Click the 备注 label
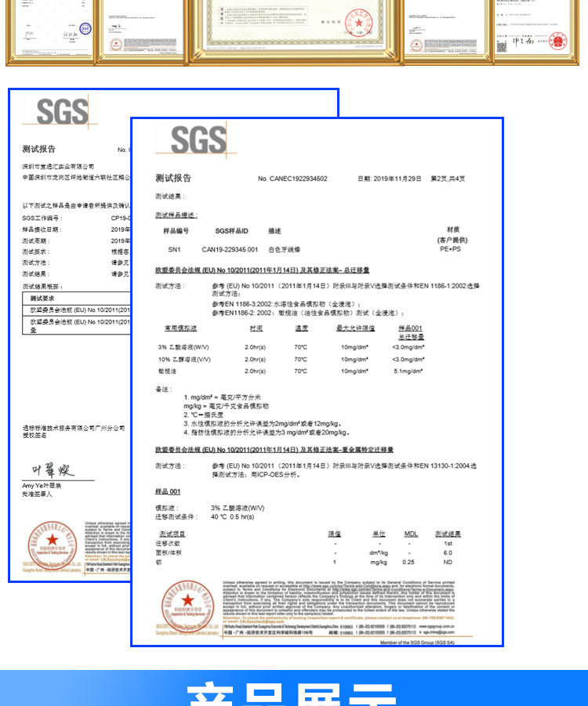588x706 pixels. [x=164, y=389]
